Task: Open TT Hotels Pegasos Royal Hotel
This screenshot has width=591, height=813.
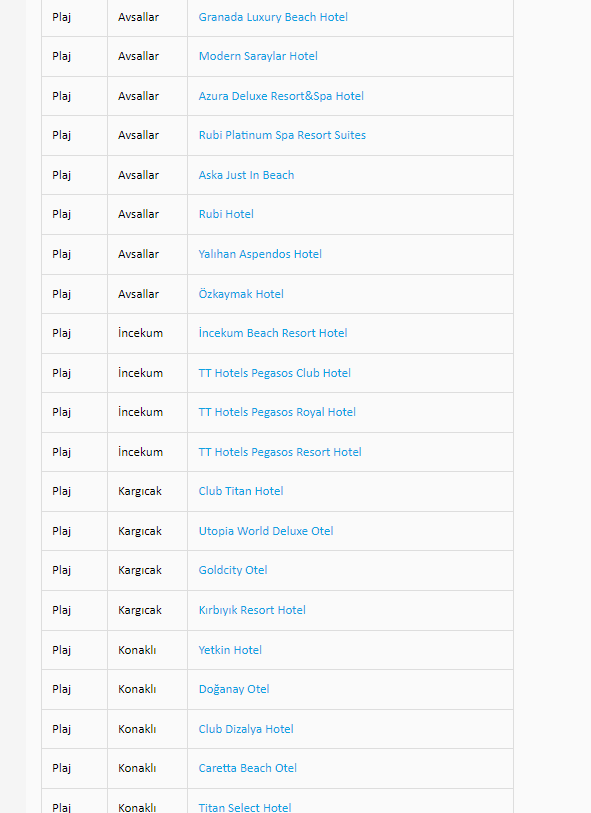Action: coord(277,412)
